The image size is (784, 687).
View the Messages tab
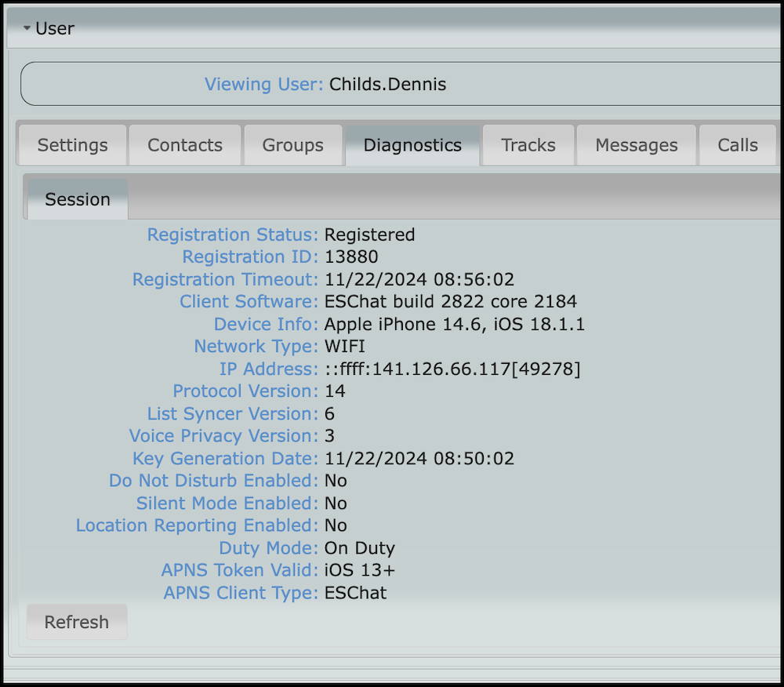[x=636, y=144]
